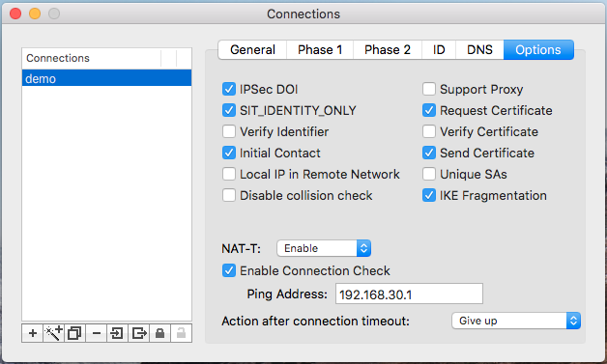This screenshot has height=364, width=607.
Task: Select the demo connection row
Action: tap(107, 78)
